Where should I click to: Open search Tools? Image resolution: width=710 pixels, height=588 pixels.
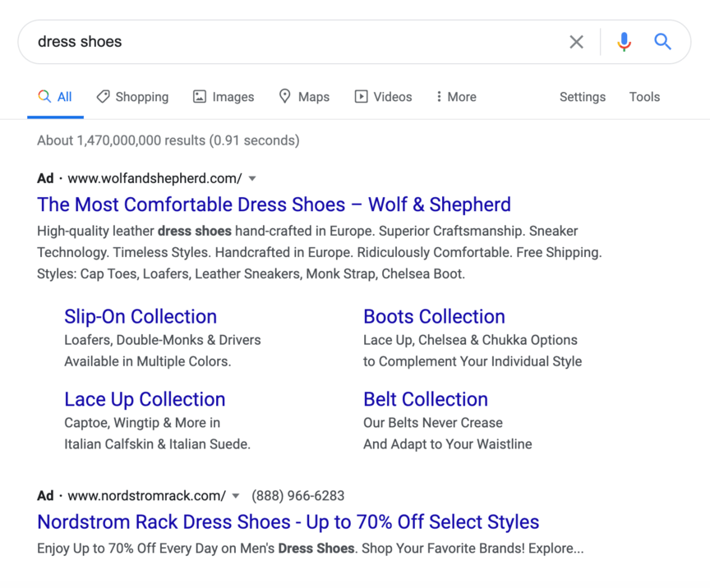644,97
